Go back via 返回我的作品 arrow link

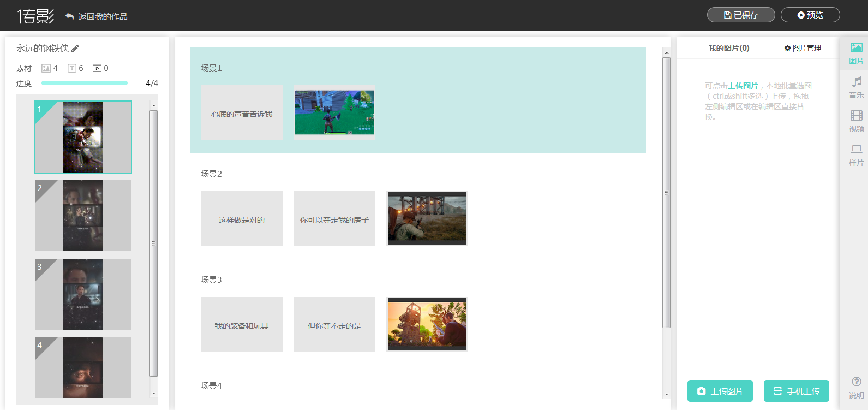(96, 17)
